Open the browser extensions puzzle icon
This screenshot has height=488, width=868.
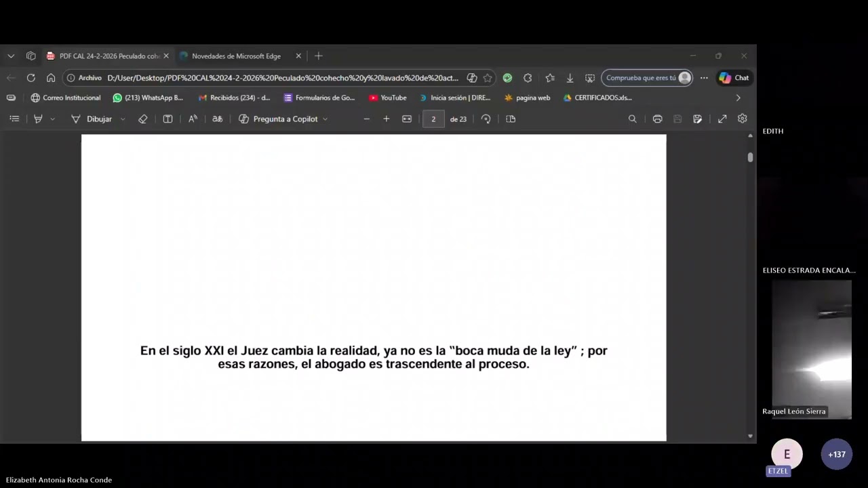528,78
